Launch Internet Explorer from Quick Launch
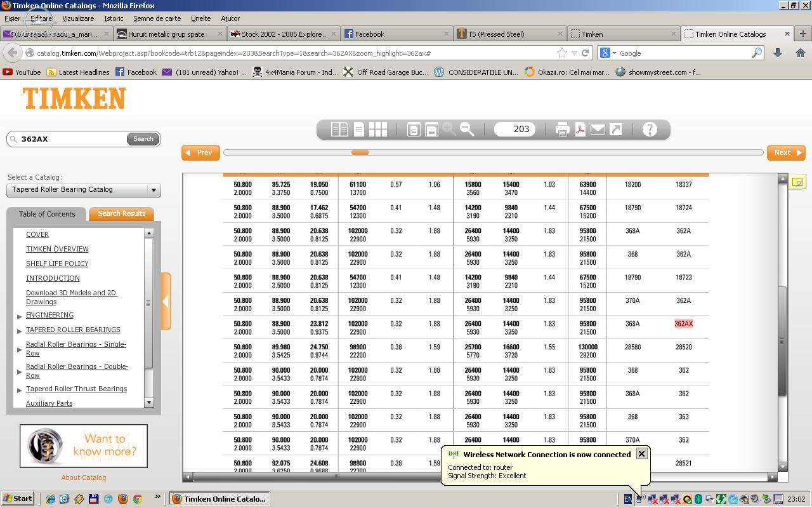 click(x=50, y=499)
